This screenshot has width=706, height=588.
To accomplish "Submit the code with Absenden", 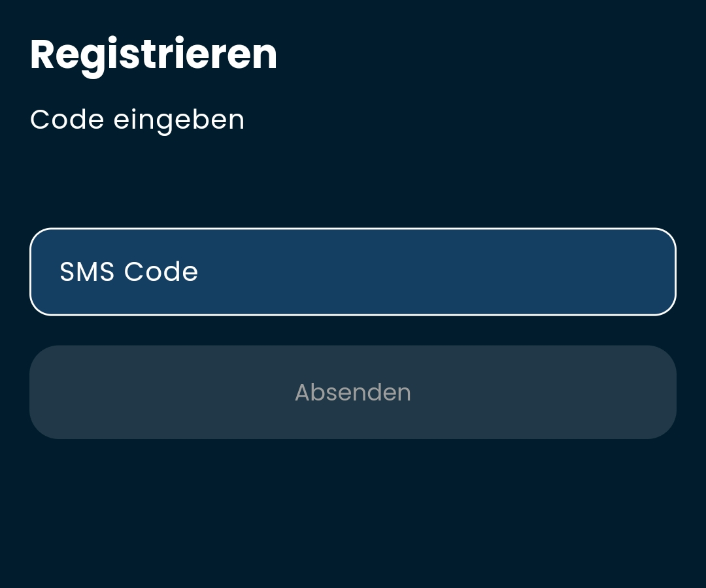I will (x=353, y=392).
